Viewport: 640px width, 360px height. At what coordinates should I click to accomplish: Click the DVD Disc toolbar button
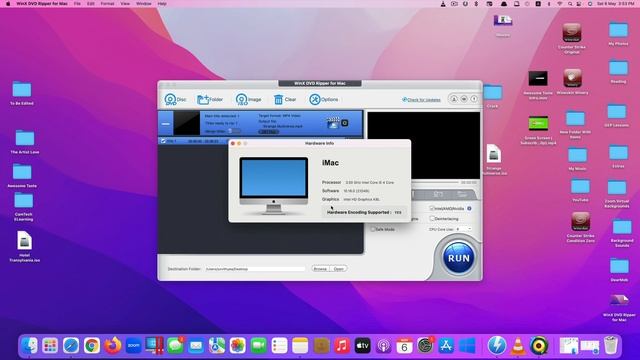[x=175, y=99]
